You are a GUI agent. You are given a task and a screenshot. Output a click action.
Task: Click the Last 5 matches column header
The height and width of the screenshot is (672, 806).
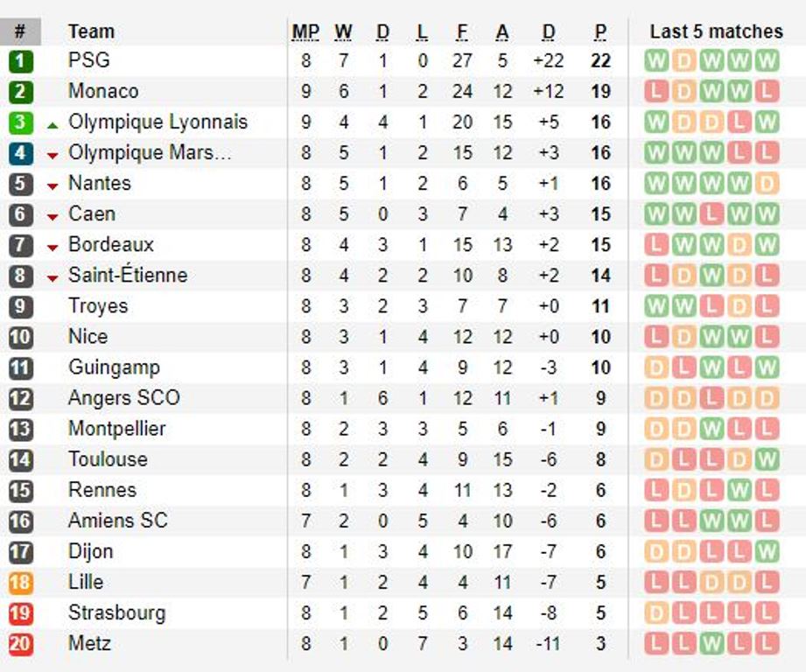717,30
